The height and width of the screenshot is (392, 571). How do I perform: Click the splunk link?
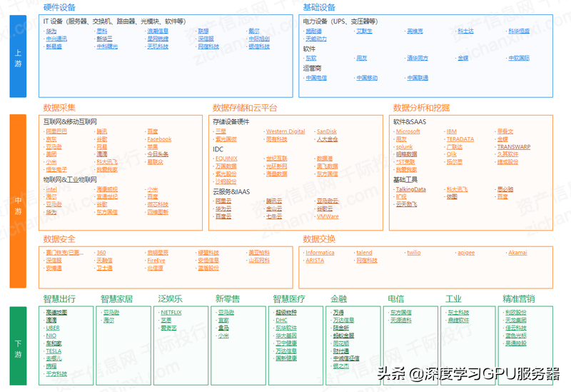[x=404, y=147]
